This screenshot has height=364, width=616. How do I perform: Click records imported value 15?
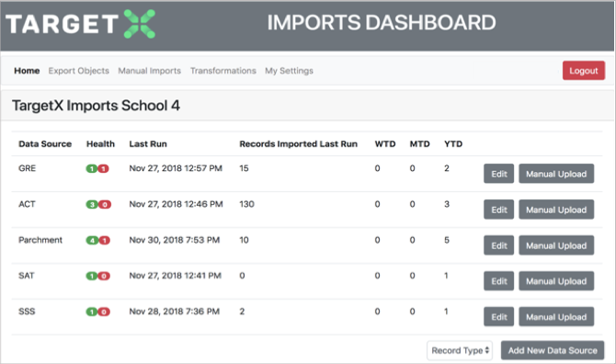[244, 168]
